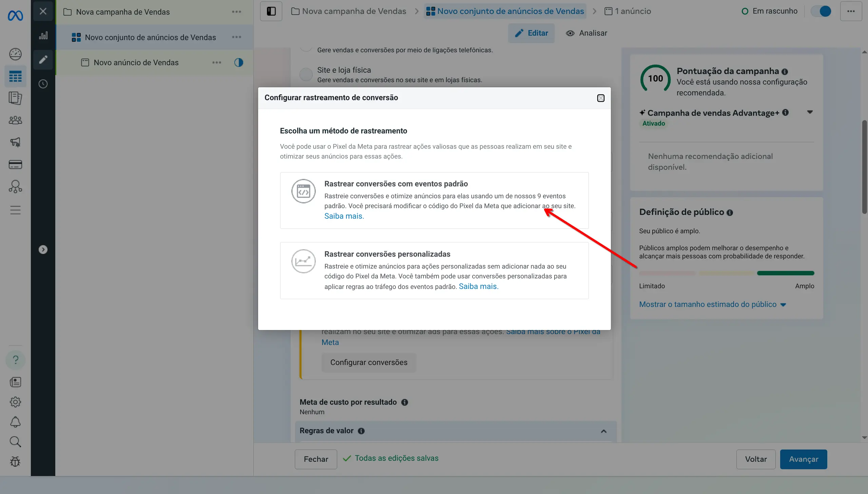Screen dimensions: 868x494
Task: Open the audiences people icon
Action: 15,120
